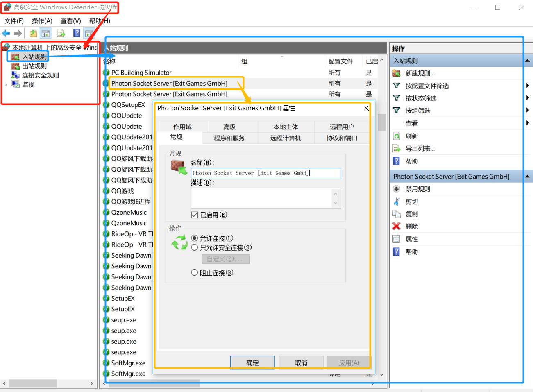Expand the 监视 tree node arrow
Image resolution: width=533 pixels, height=392 pixels.
pyautogui.click(x=6, y=85)
